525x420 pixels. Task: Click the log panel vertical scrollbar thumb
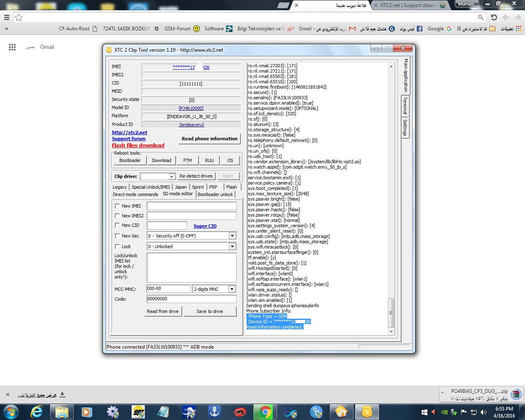coord(391,313)
